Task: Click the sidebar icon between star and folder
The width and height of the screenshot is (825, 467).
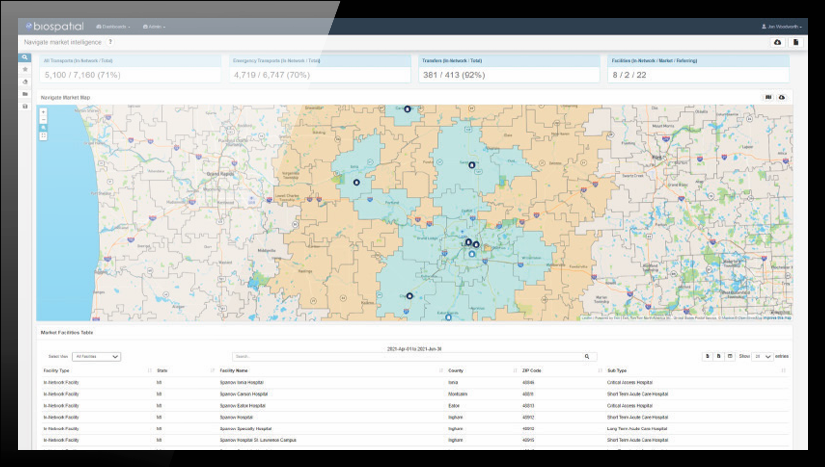Action: [25, 82]
